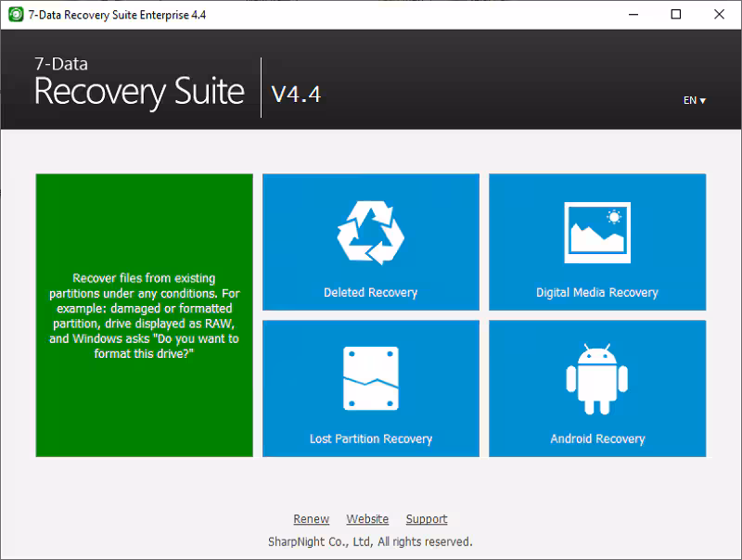Click the Support link

(427, 519)
